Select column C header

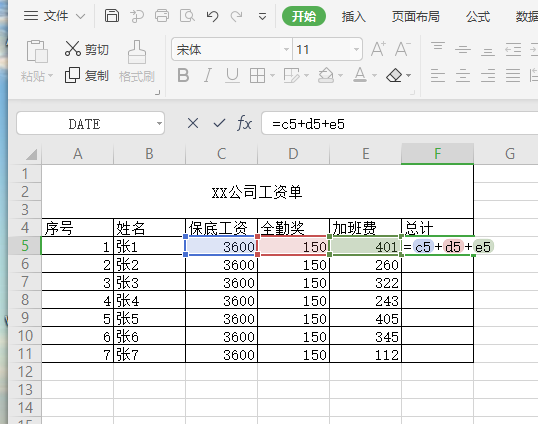(221, 154)
